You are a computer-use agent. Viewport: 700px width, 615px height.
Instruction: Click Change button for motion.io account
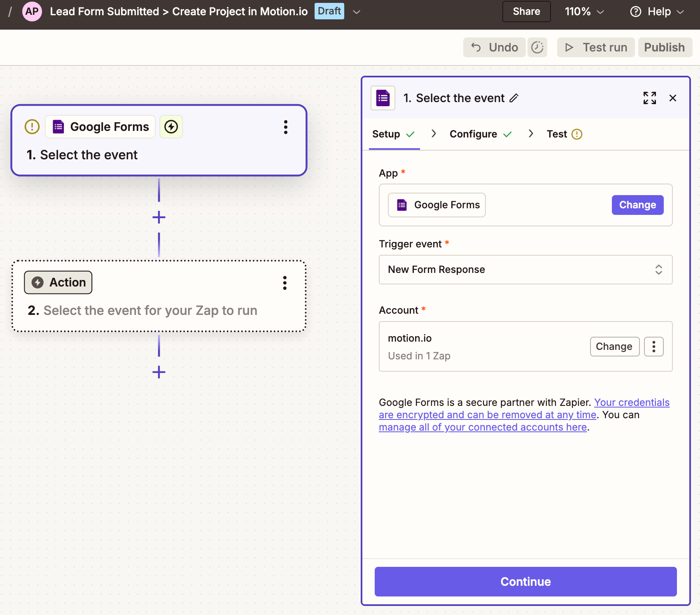pos(614,347)
